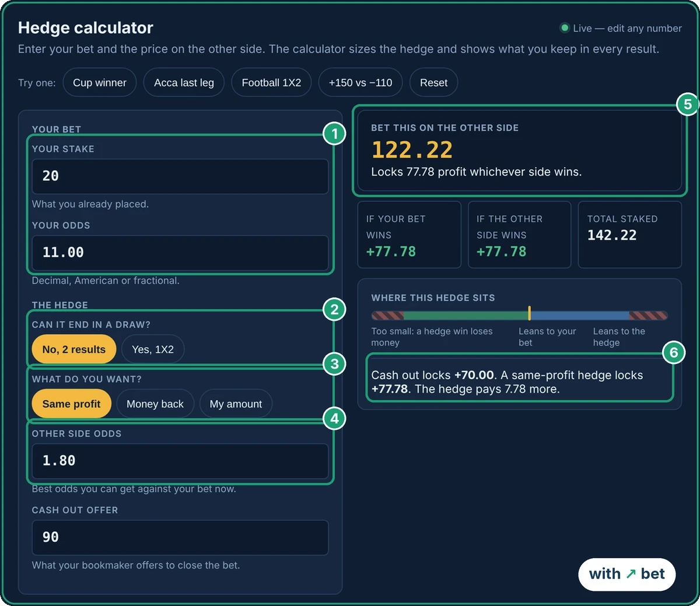Edit the Your Stake field
700x606 pixels.
180,176
